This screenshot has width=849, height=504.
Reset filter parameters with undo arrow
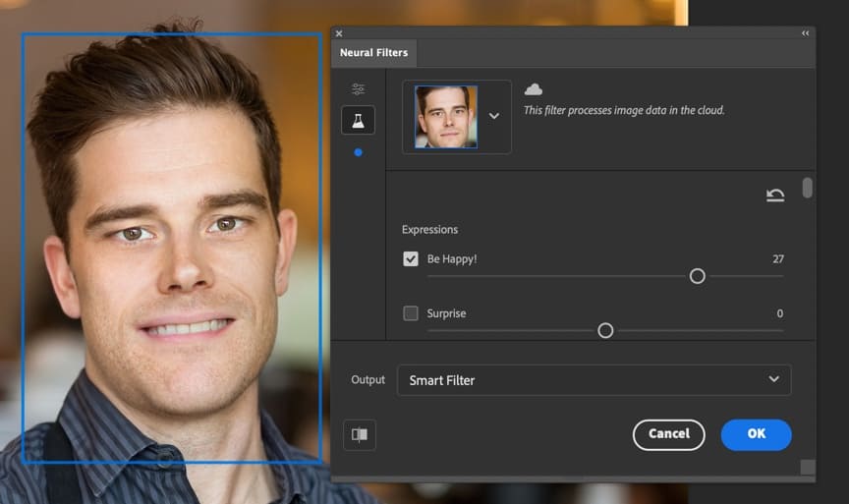pyautogui.click(x=775, y=195)
